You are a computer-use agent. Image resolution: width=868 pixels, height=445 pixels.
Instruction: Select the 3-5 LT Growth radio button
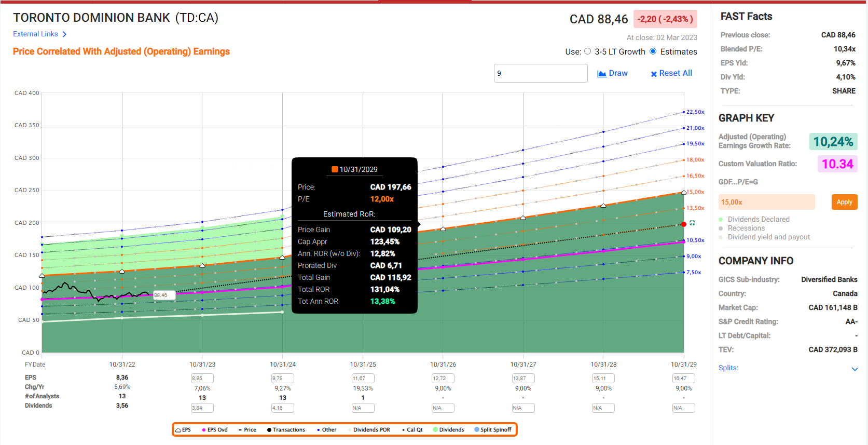point(588,51)
